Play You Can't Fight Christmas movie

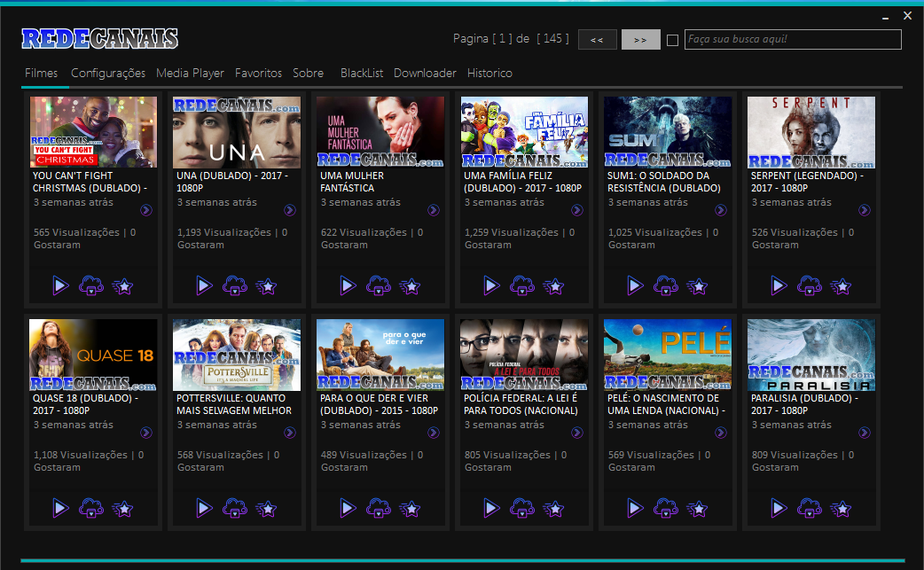[60, 286]
